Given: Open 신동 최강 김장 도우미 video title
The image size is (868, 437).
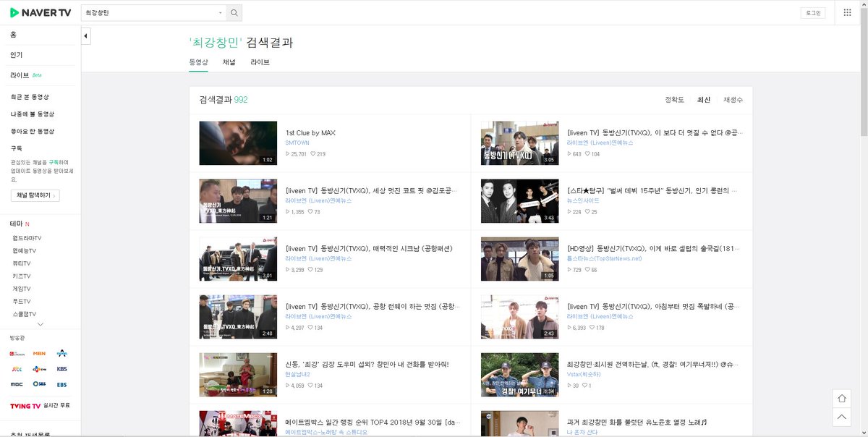Looking at the screenshot, I should [367, 365].
